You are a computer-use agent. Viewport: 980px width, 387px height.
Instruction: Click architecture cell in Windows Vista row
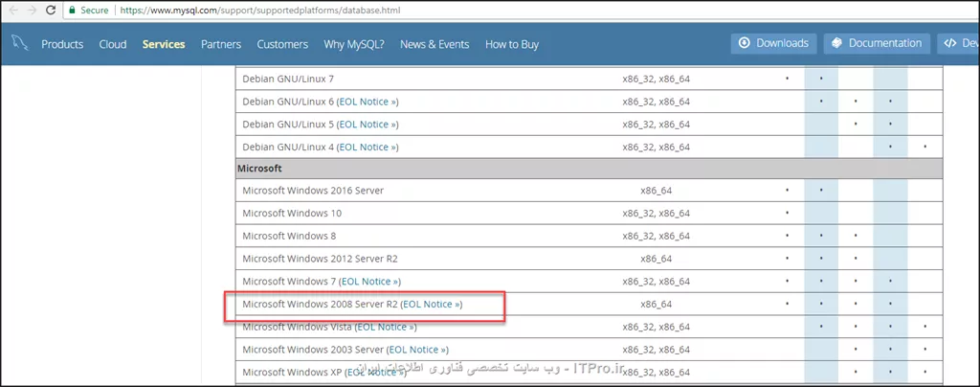[657, 327]
